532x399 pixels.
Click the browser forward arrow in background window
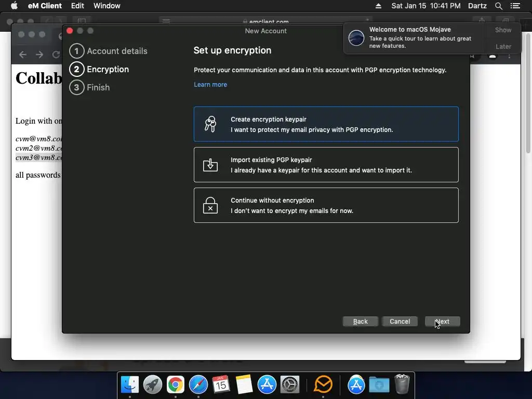pos(39,55)
